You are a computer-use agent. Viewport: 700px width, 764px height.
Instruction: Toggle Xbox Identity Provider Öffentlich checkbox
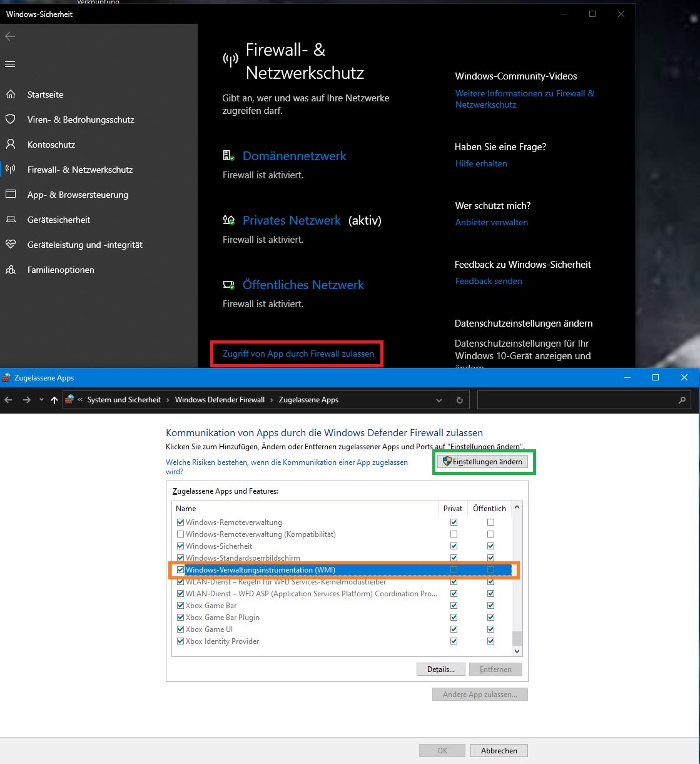point(490,641)
